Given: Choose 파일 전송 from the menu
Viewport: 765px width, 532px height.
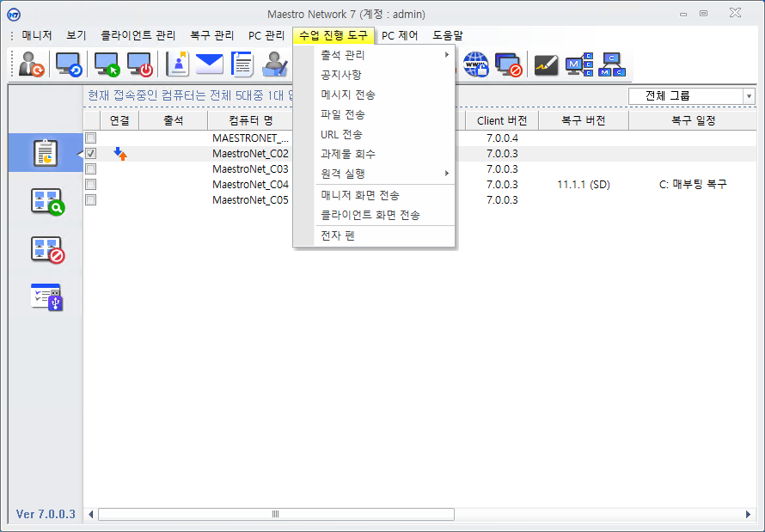Looking at the screenshot, I should pyautogui.click(x=342, y=114).
